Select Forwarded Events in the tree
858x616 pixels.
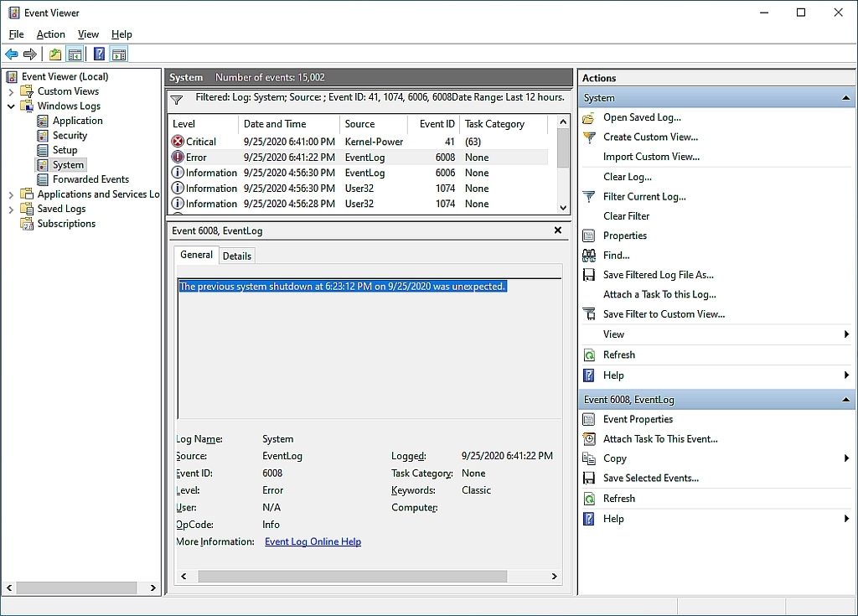90,179
